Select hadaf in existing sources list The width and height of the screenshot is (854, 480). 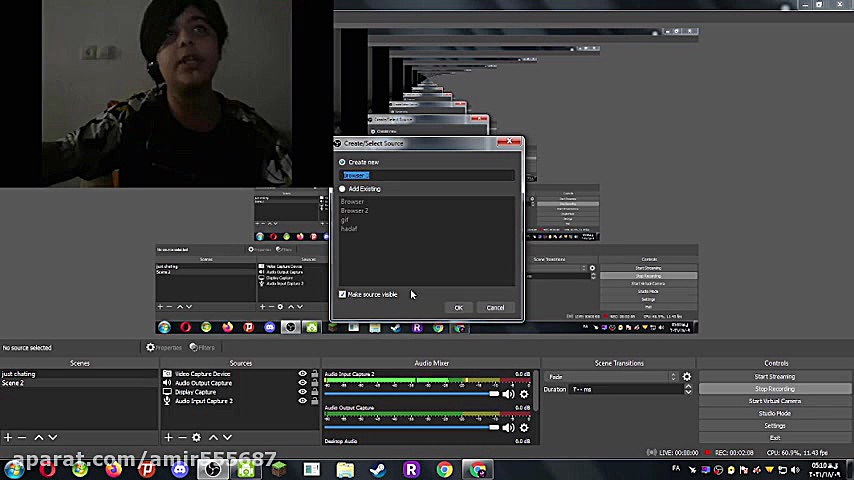(349, 229)
